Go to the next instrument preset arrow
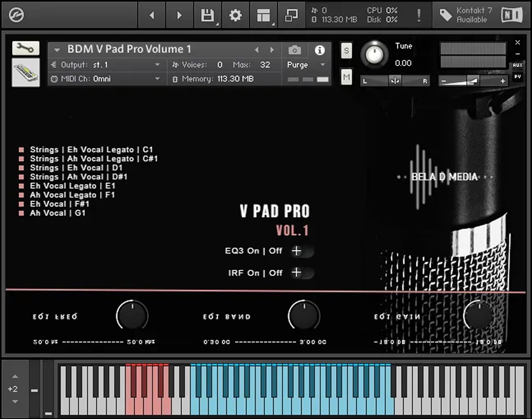Screen dimensions: 532x419 [272, 50]
